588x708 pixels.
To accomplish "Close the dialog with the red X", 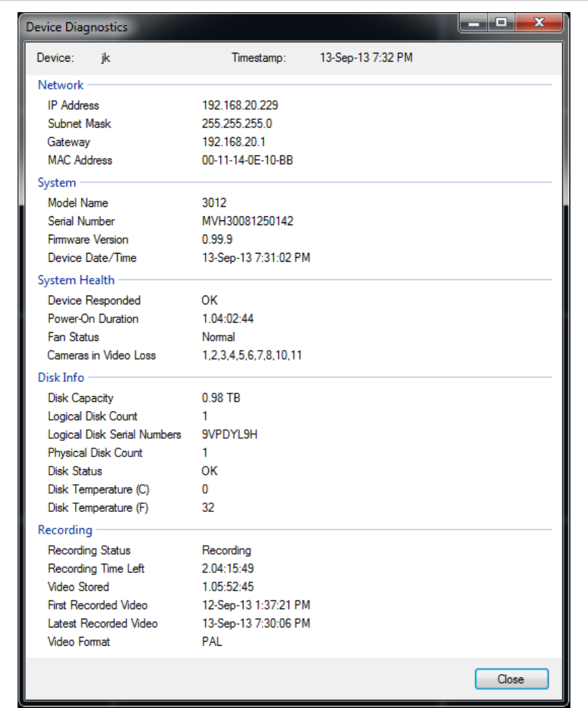I will tap(539, 24).
